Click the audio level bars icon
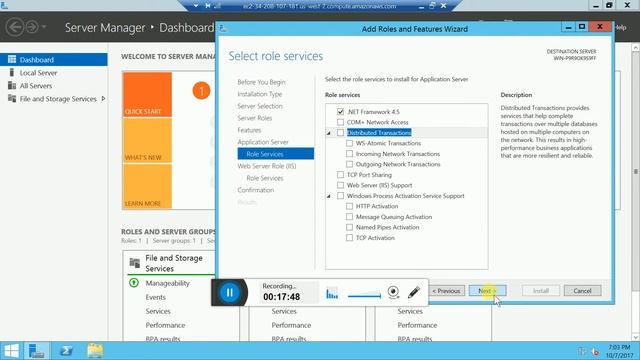Screen dimensions: 640x360 pos(332,293)
